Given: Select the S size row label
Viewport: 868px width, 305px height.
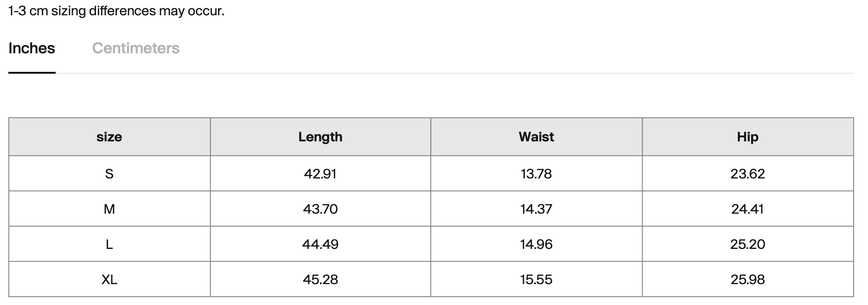Looking at the screenshot, I should point(109,174).
